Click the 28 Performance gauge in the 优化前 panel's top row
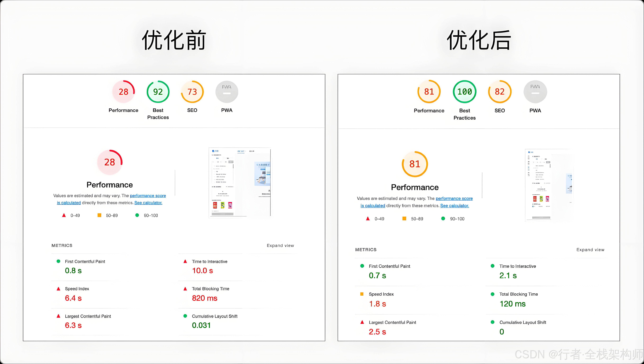 (x=123, y=92)
